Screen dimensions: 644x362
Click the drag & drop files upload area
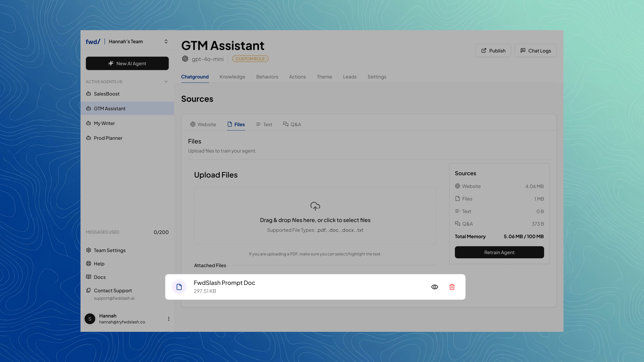pyautogui.click(x=315, y=216)
